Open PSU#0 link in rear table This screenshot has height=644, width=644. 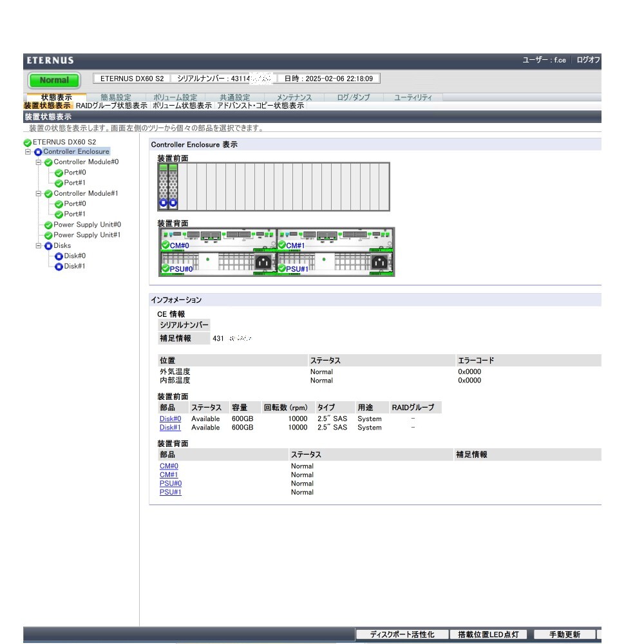(x=171, y=484)
